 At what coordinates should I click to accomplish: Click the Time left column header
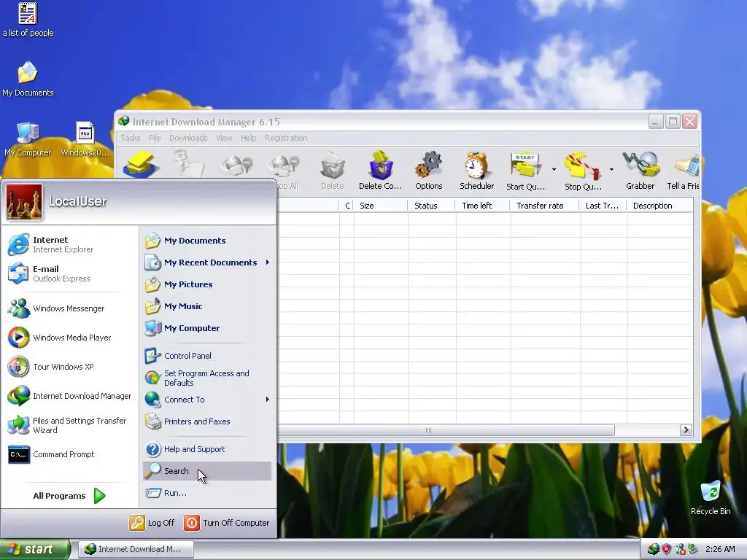(x=483, y=206)
